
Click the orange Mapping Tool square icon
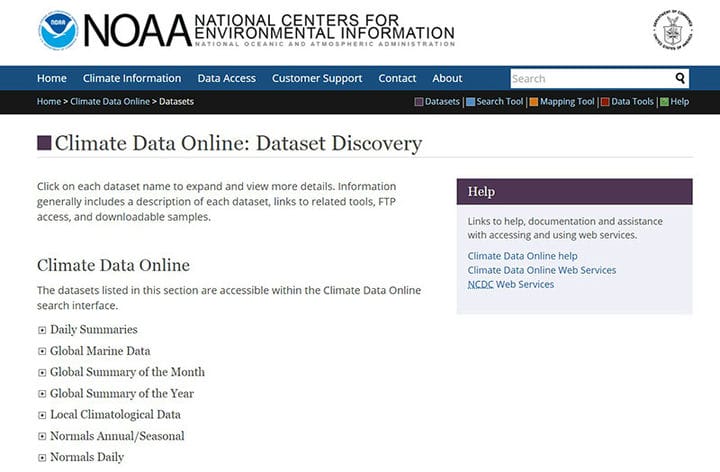click(534, 102)
